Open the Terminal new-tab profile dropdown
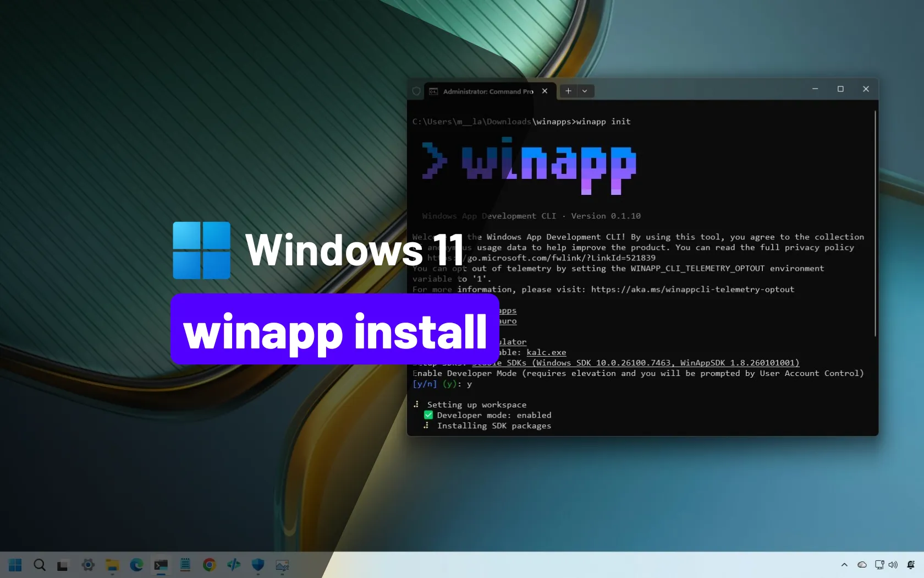 tap(585, 91)
